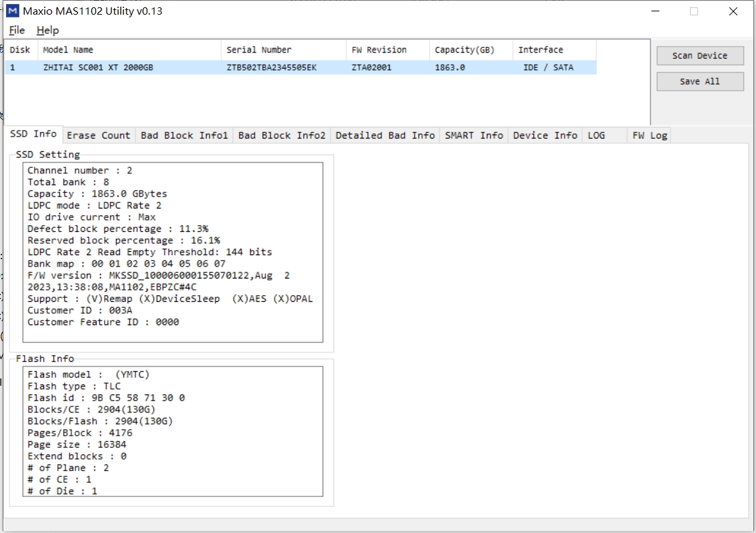The width and height of the screenshot is (756, 533).
Task: Open the Bad Block Info1 tab
Action: click(x=184, y=135)
